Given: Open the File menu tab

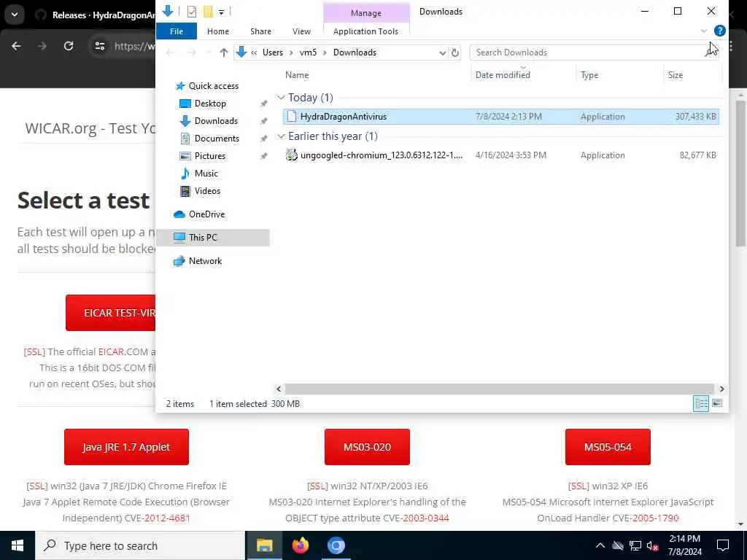Looking at the screenshot, I should click(x=177, y=31).
